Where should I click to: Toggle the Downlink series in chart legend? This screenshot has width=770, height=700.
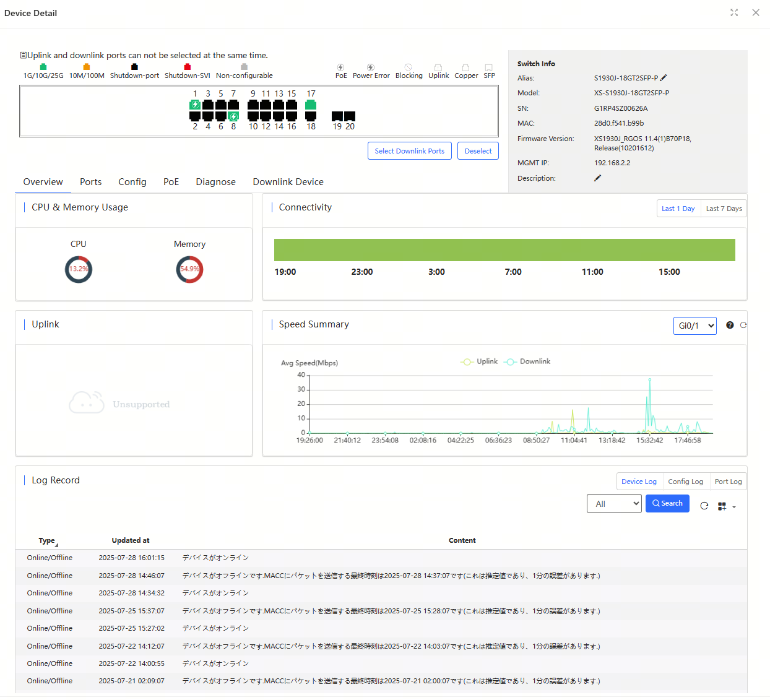coord(527,361)
